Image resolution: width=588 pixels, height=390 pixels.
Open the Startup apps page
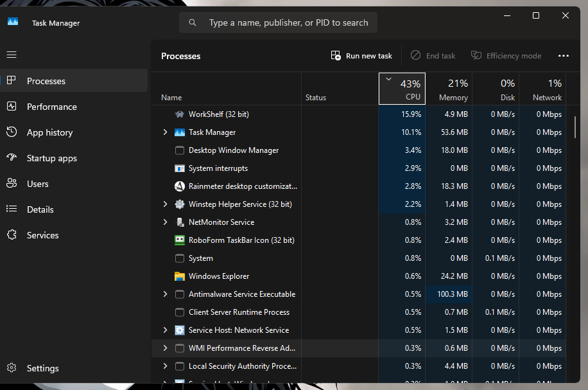tap(51, 158)
